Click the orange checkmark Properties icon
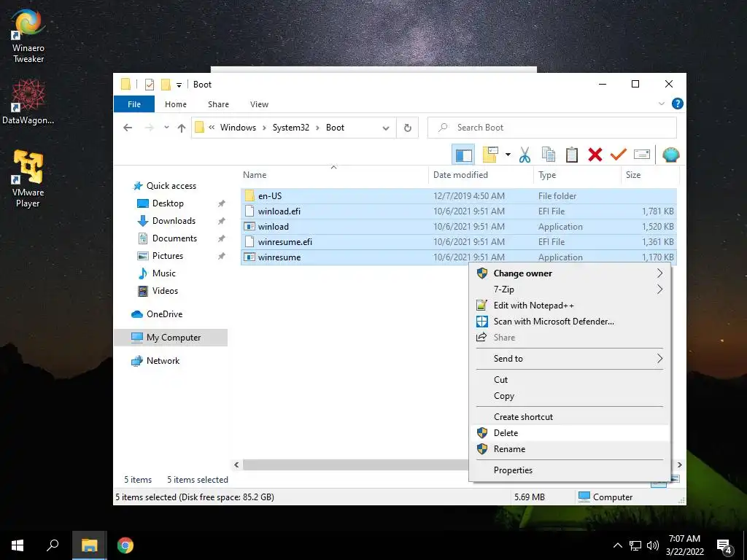747x560 pixels. point(619,155)
